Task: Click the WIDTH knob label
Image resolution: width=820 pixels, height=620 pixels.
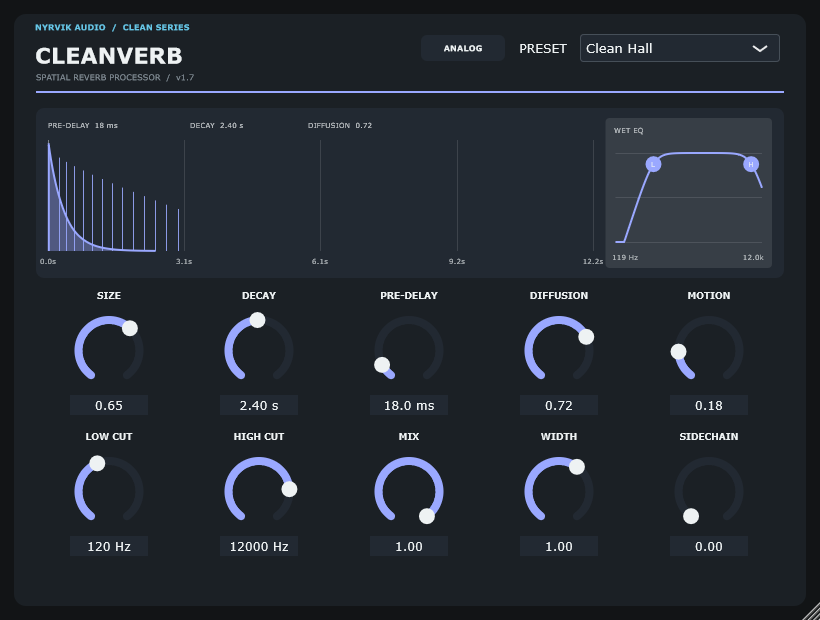Action: (x=559, y=437)
